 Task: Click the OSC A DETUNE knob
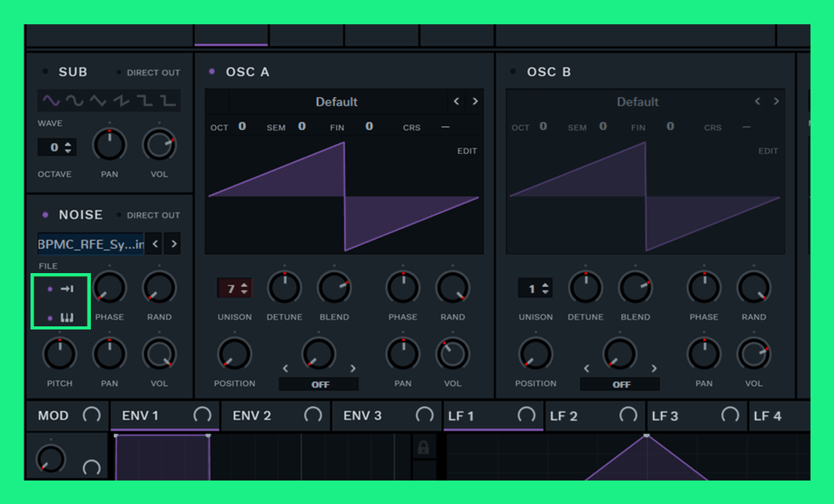284,288
